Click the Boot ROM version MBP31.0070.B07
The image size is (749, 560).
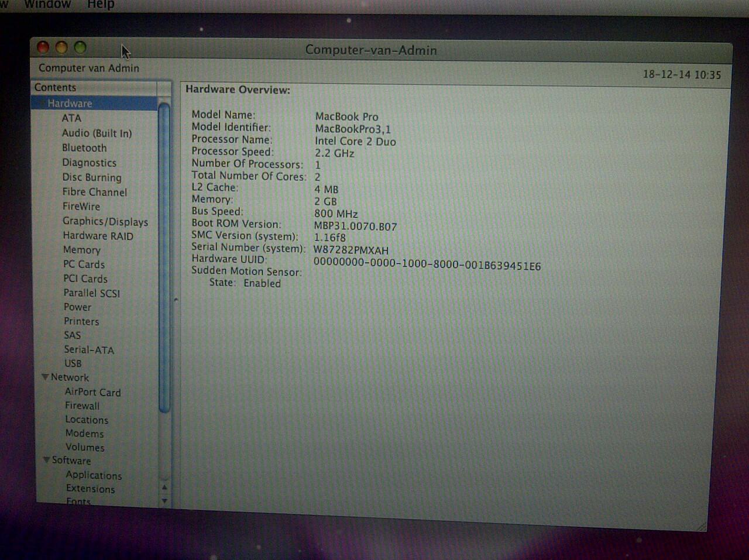coord(355,226)
